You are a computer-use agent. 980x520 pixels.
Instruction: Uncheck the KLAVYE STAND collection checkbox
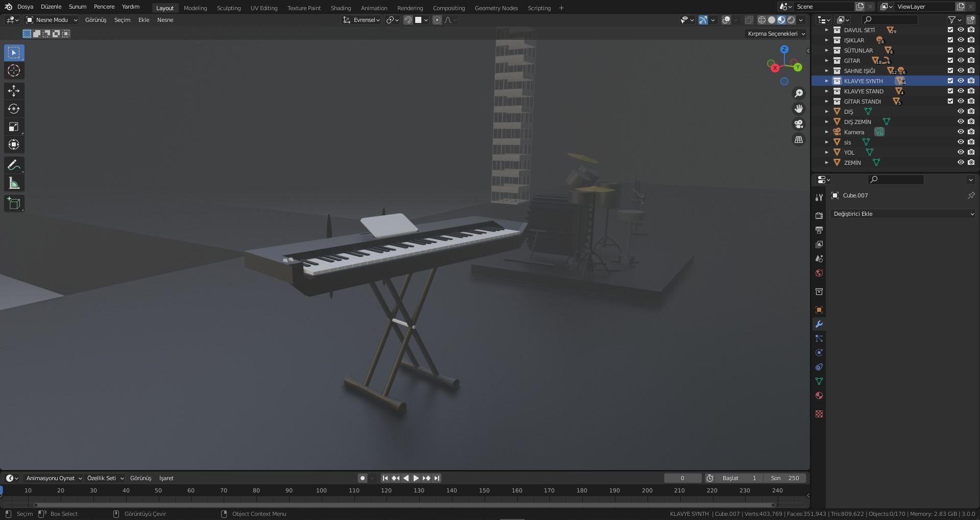(x=950, y=91)
